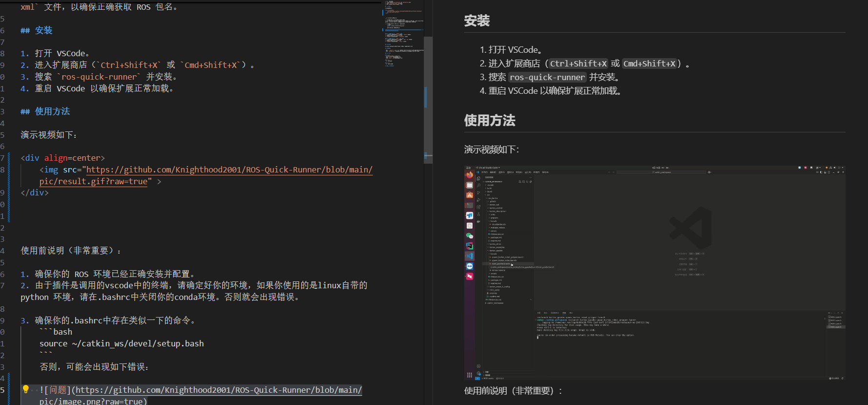Click the '## 使用方法' heading line in the editor
Viewport: 868px width, 405px height.
[x=45, y=111]
